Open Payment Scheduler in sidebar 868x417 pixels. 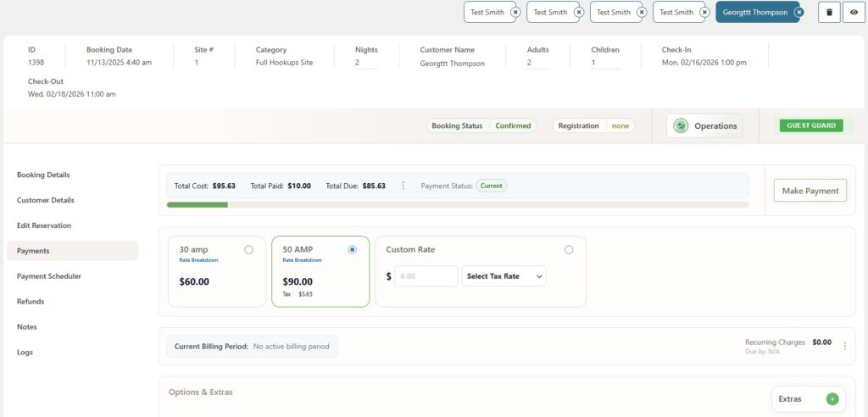point(49,276)
